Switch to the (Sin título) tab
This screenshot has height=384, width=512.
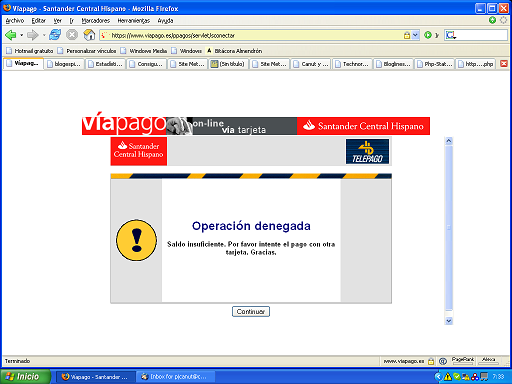pyautogui.click(x=228, y=64)
